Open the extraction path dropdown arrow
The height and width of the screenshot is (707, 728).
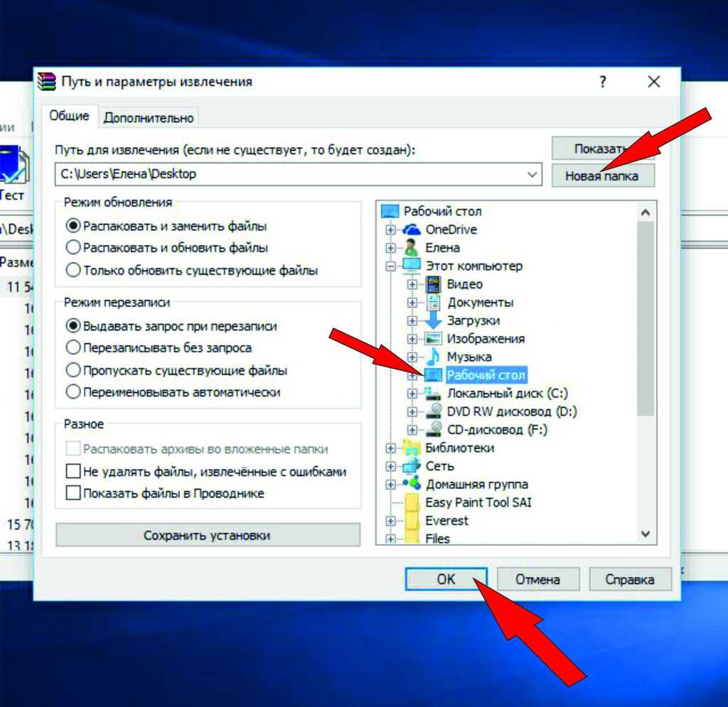pos(532,174)
